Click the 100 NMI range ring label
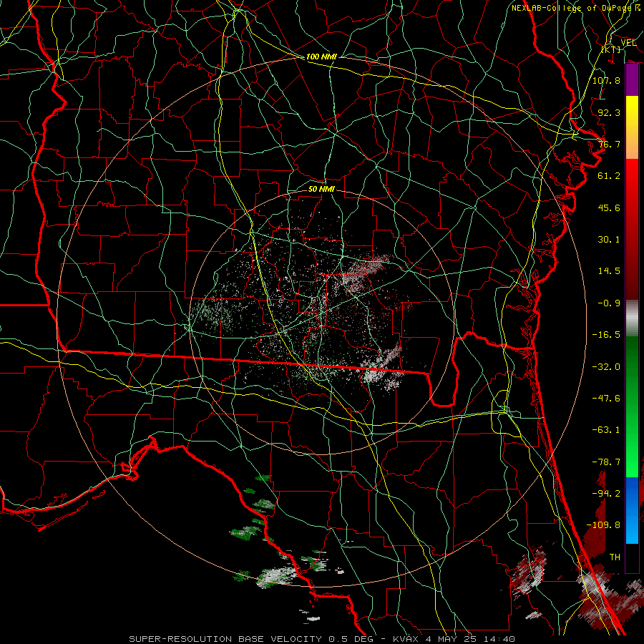The width and height of the screenshot is (644, 644). 321,57
